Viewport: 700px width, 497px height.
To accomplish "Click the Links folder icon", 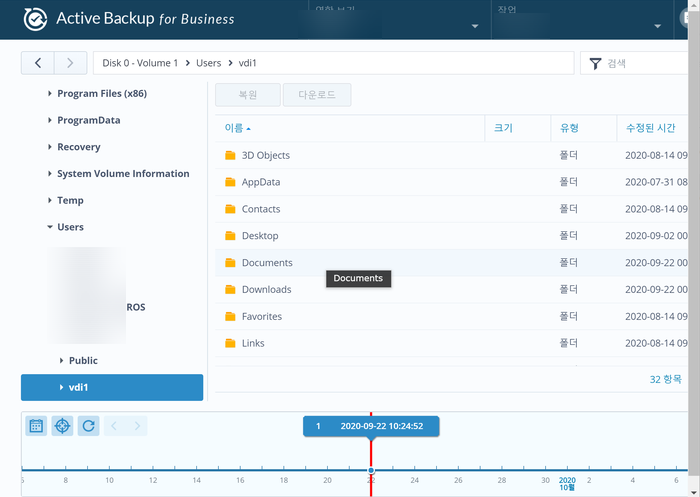I will tap(230, 343).
